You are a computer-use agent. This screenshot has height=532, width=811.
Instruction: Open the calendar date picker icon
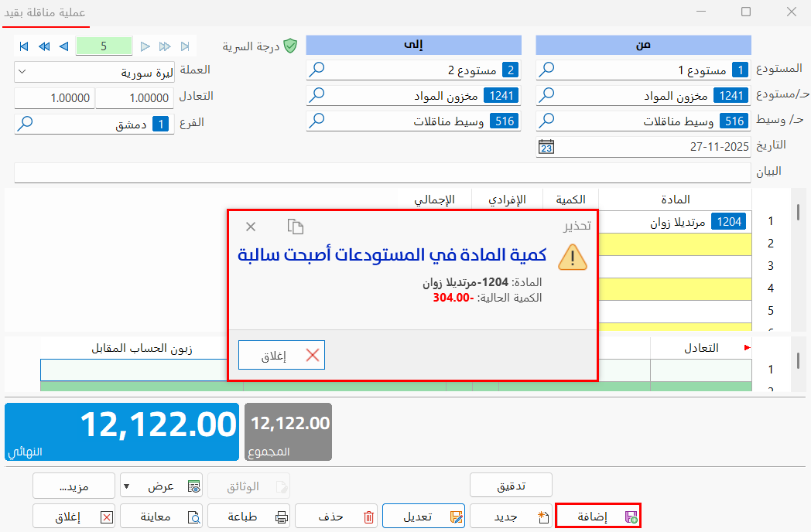point(546,146)
